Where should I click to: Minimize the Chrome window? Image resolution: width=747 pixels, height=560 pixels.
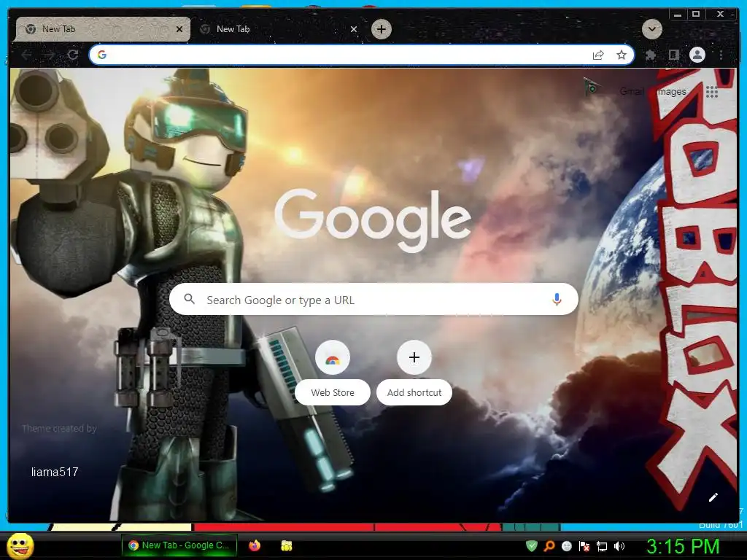(678, 15)
